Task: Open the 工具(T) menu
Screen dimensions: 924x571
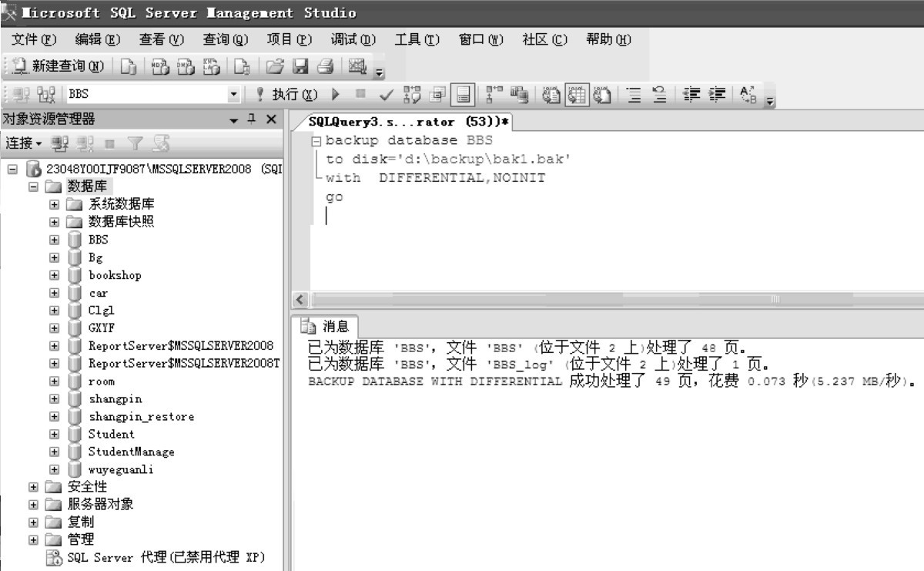Action: click(417, 40)
